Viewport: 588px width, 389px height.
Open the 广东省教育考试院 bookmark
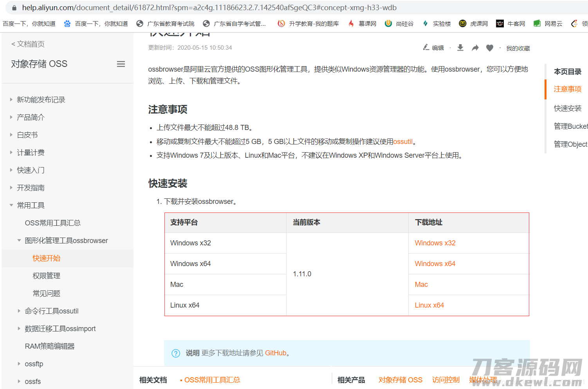[x=165, y=24]
